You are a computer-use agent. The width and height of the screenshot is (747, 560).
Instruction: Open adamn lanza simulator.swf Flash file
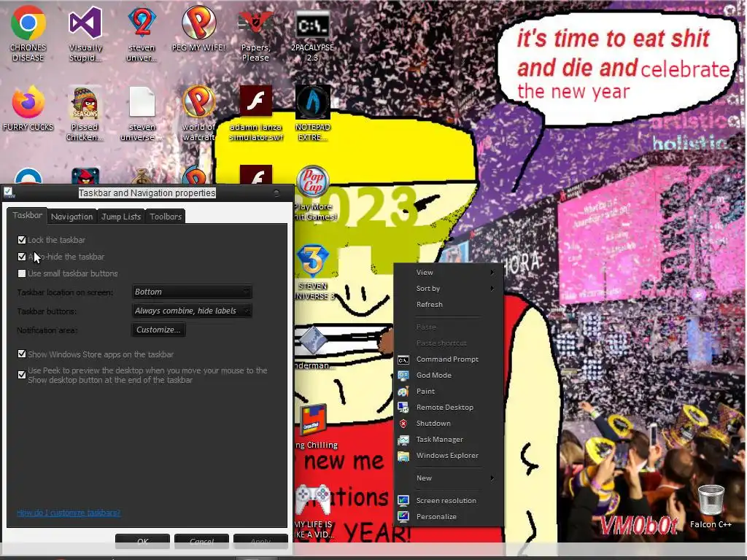click(x=256, y=101)
